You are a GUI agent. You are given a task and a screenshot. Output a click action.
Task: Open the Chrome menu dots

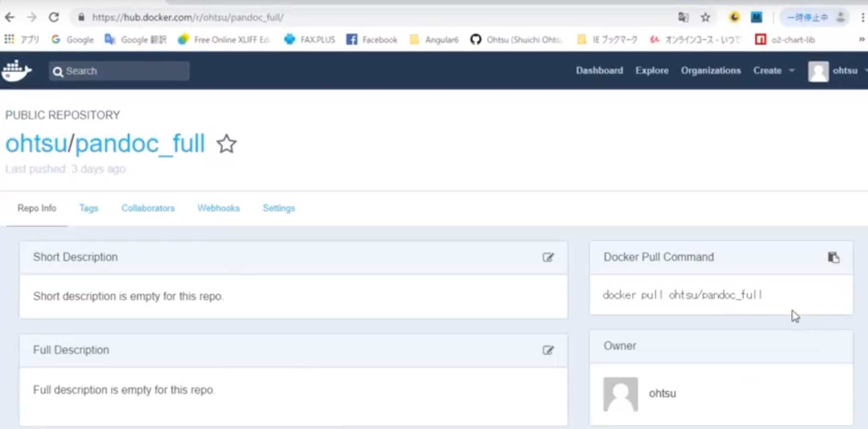[x=862, y=17]
